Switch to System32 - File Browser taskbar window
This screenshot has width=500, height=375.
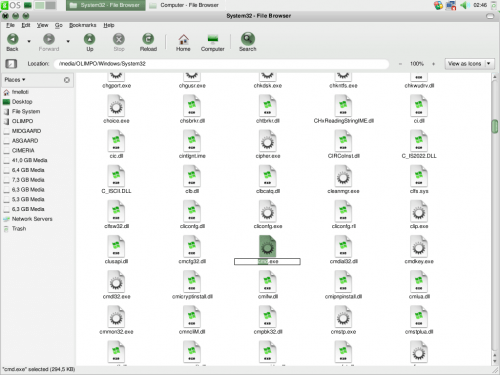tap(105, 5)
